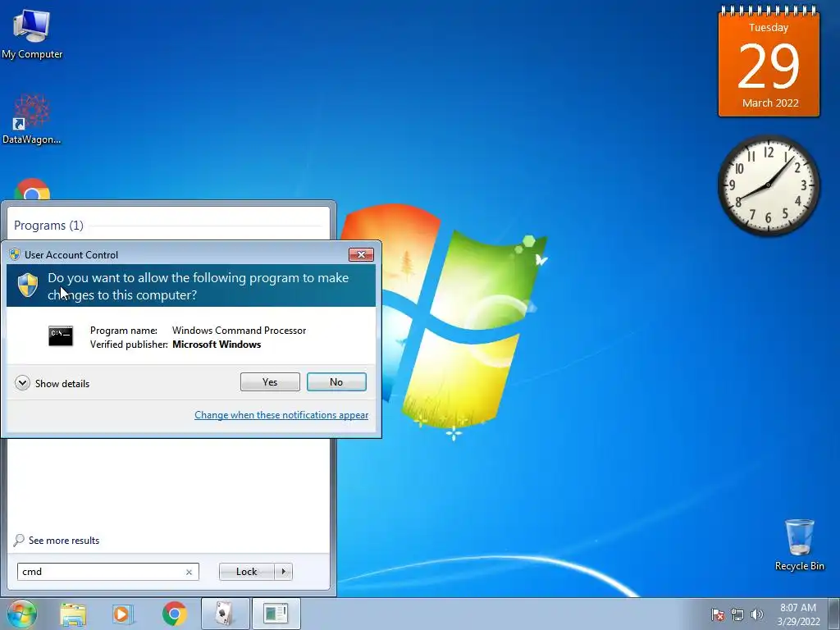This screenshot has width=840, height=630.
Task: Click the Show Desktop strip on the taskbar
Action: pyautogui.click(x=834, y=614)
